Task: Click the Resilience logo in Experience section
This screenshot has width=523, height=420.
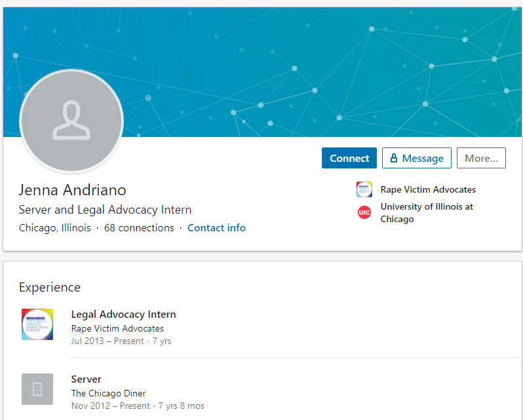Action: click(x=37, y=324)
